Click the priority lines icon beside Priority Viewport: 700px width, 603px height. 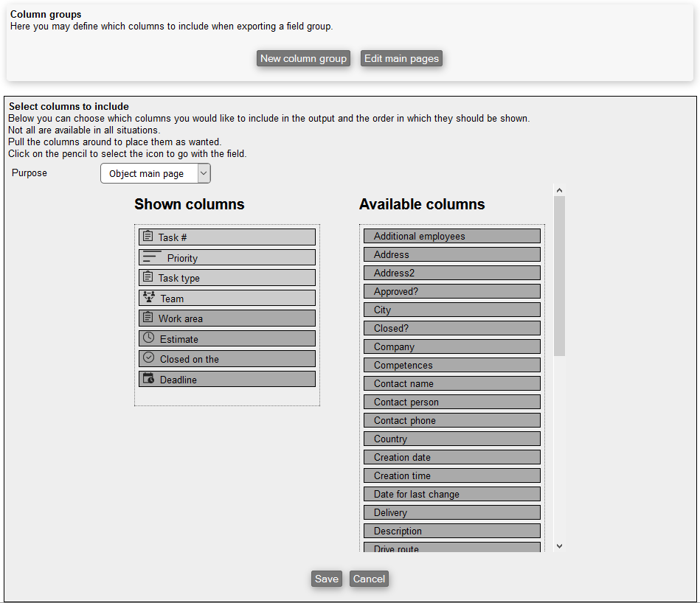(152, 257)
